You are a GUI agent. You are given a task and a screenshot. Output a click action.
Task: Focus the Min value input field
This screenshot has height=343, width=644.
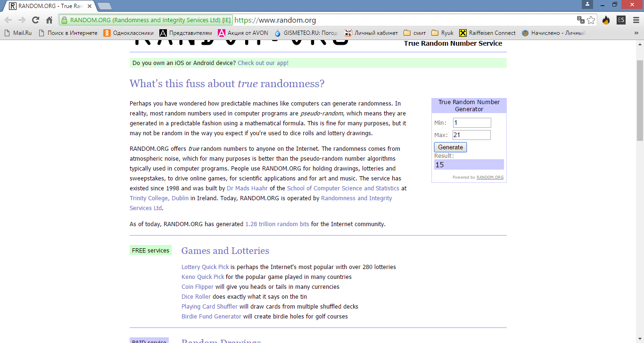pos(472,122)
